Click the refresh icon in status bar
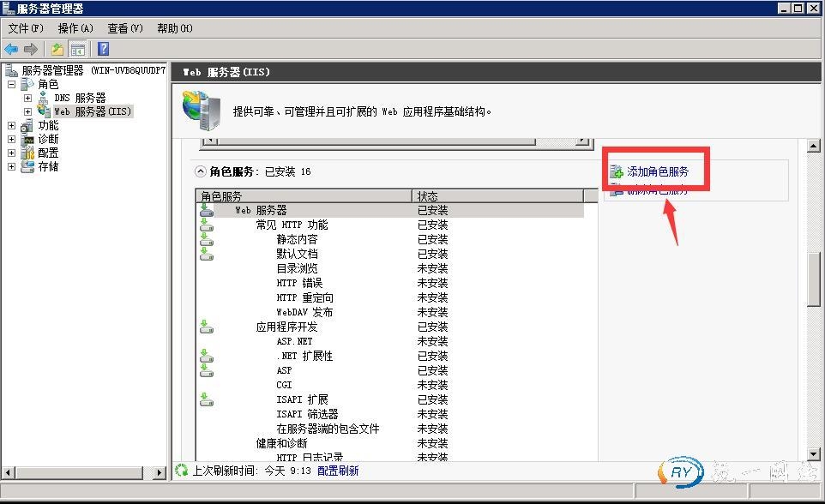The height and width of the screenshot is (504, 825). point(181,471)
